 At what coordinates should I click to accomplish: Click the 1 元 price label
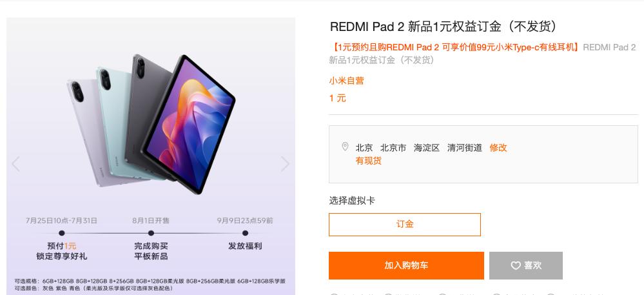click(338, 98)
